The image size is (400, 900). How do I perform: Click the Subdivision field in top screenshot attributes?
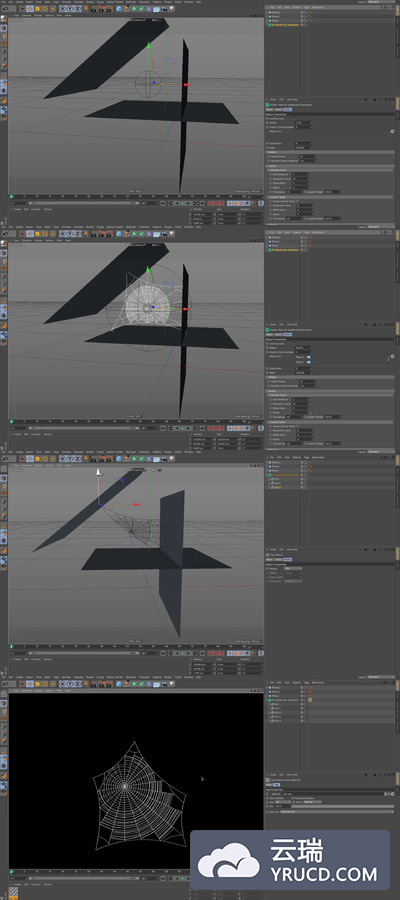tap(303, 143)
